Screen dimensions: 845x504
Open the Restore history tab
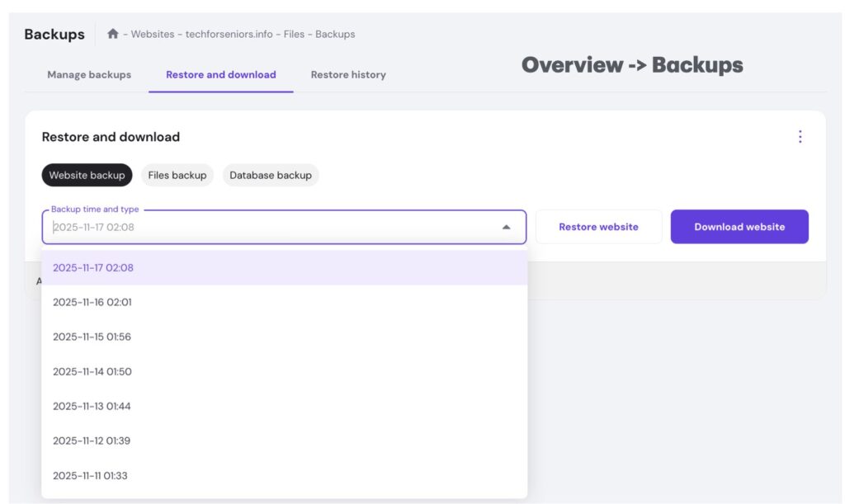tap(348, 74)
